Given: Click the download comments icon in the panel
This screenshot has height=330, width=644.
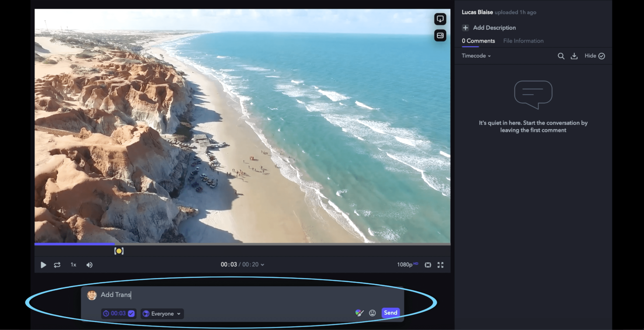Looking at the screenshot, I should (574, 56).
